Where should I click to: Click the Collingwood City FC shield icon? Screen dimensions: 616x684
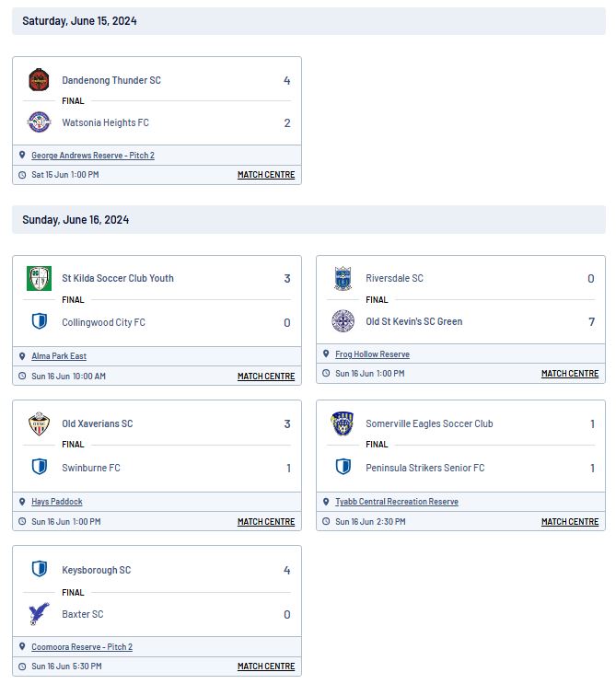40,321
